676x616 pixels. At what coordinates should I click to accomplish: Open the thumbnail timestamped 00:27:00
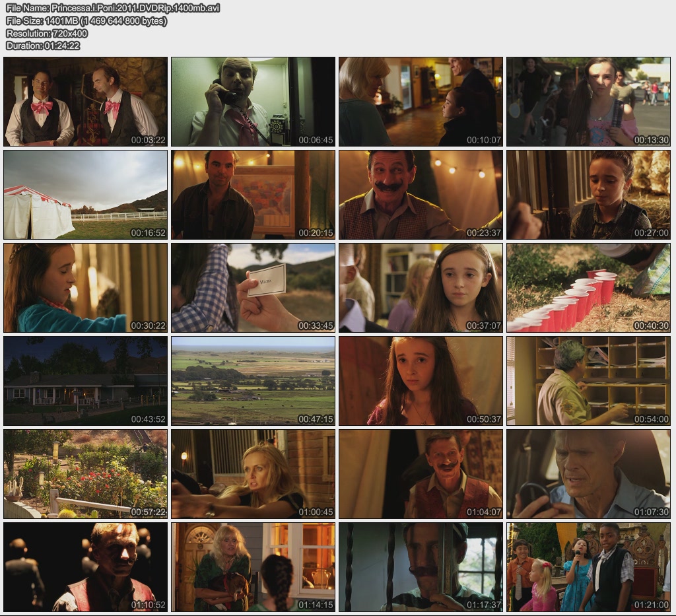click(588, 195)
